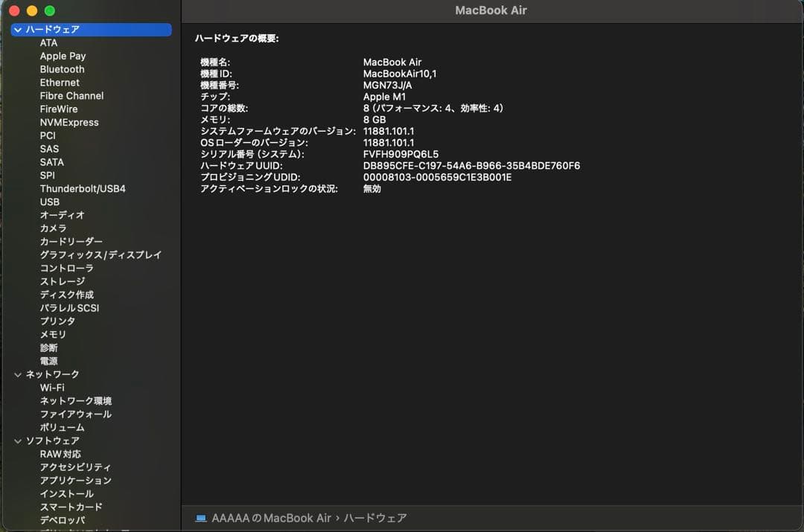804x532 pixels.
Task: Select グラフィックス/ディスプレイ in the sidebar
Action: coord(100,254)
